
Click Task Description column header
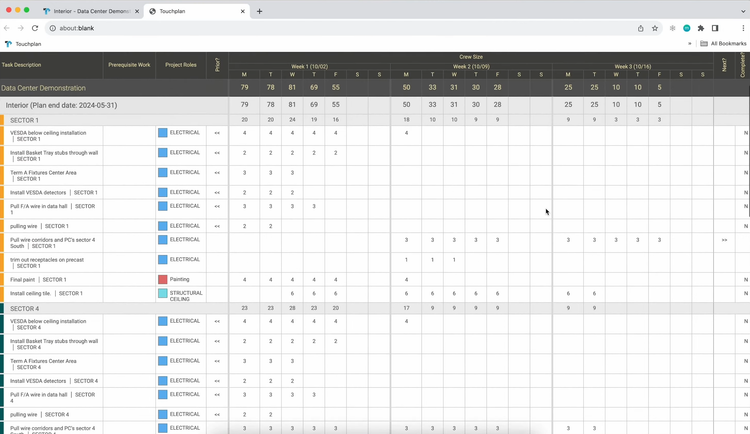pyautogui.click(x=21, y=65)
